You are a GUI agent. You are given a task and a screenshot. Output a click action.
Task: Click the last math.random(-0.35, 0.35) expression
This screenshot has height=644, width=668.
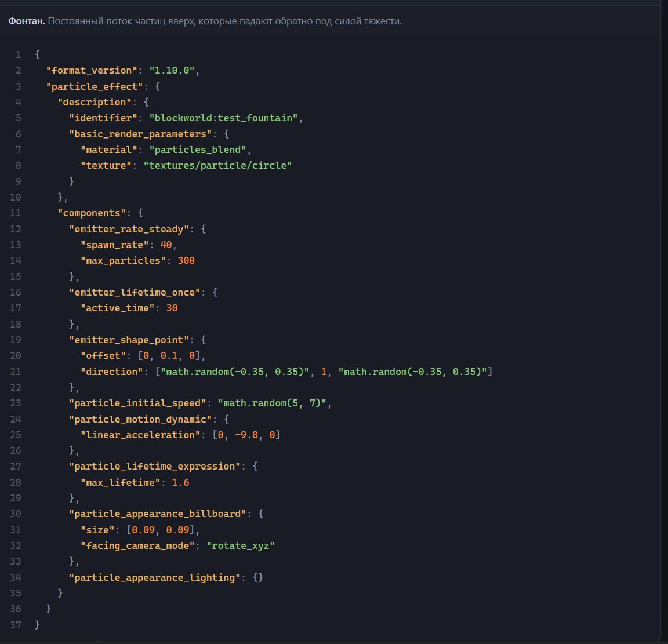[x=412, y=372]
